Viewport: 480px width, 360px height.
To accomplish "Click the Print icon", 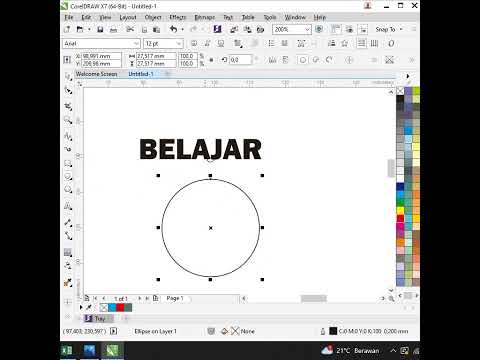I will (113, 29).
